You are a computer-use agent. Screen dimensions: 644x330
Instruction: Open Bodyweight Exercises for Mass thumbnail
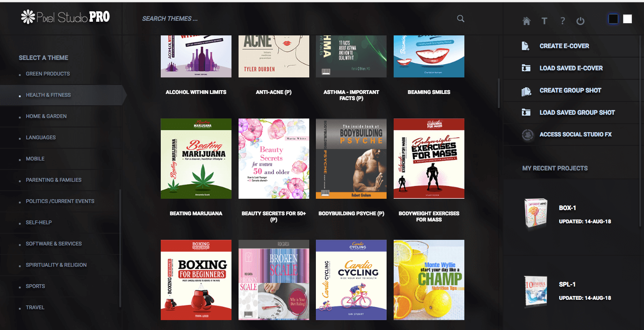click(429, 159)
